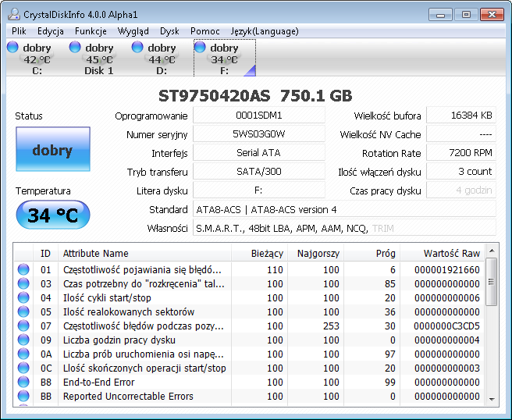Click the 34 °C temperature button
The image size is (512, 420).
pos(53,215)
